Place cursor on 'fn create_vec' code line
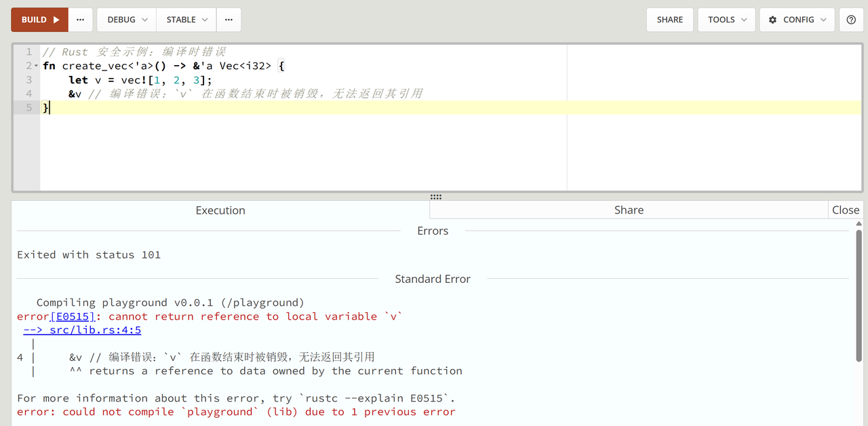The width and height of the screenshot is (868, 426). tap(163, 66)
